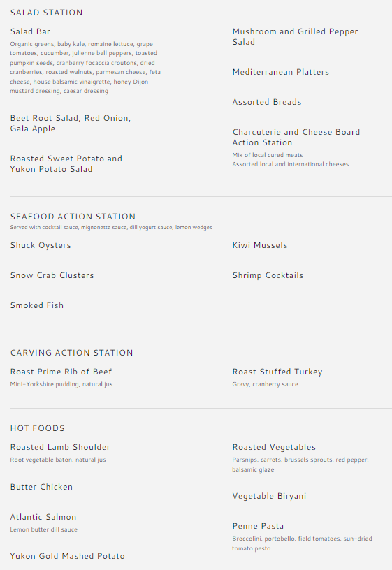Viewport: 392px width, 570px height.
Task: Select the Penne Pasta item
Action: point(258,527)
